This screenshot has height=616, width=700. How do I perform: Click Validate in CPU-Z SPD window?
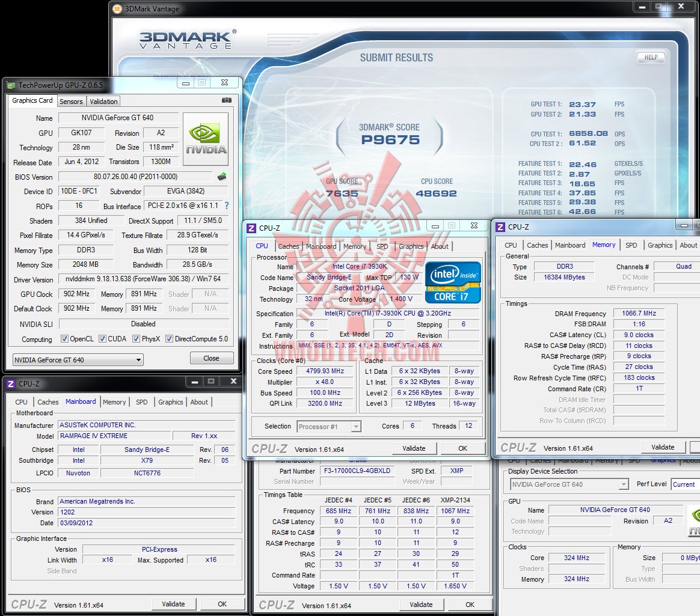[x=421, y=605]
